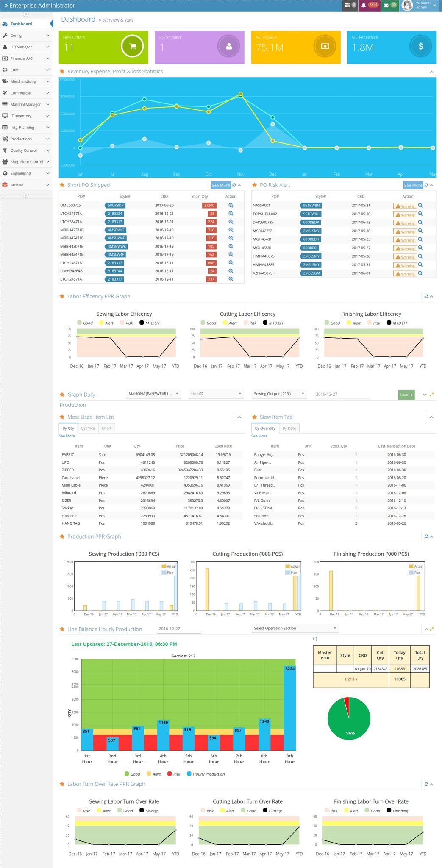Viewport: 442px width, 868px height.
Task: Open Merchandising in the sidebar
Action: 26,81
